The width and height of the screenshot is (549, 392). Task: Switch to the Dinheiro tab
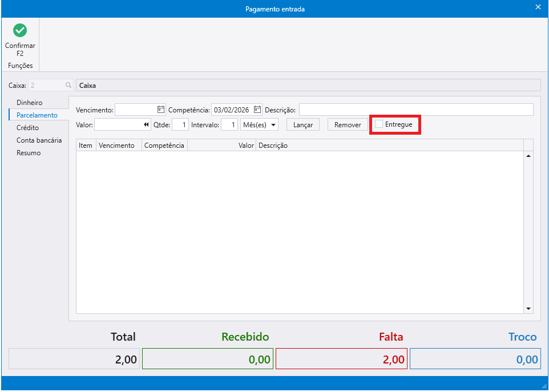30,103
